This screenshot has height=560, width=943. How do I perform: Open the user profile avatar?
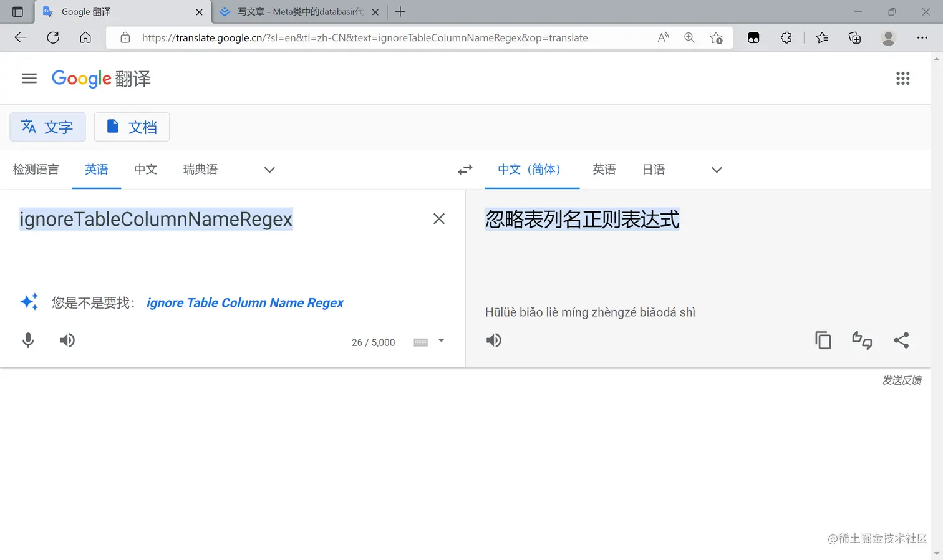point(888,38)
